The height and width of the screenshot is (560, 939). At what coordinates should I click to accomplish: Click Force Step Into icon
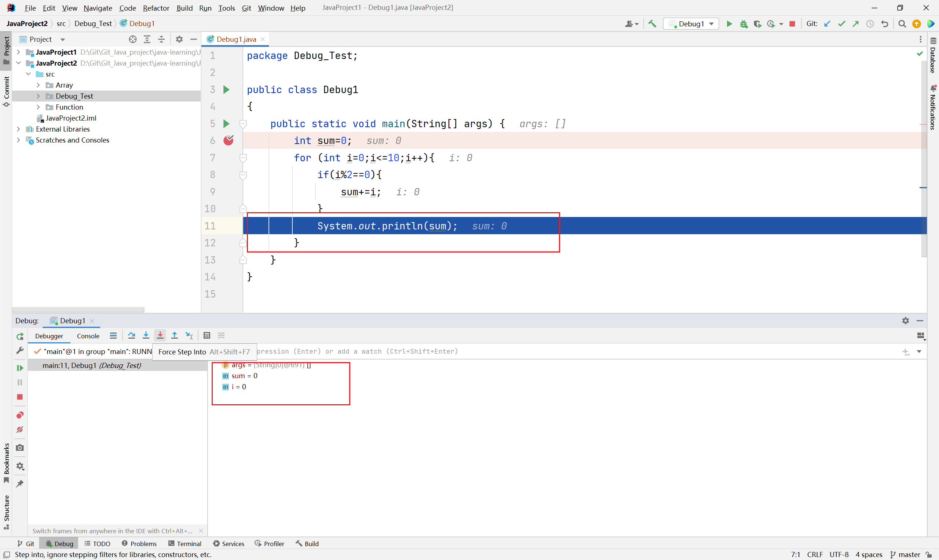tap(160, 335)
